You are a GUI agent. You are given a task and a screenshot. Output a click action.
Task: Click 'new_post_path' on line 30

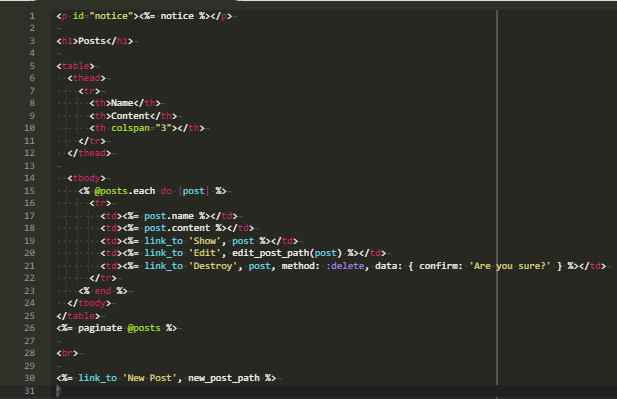pyautogui.click(x=224, y=378)
